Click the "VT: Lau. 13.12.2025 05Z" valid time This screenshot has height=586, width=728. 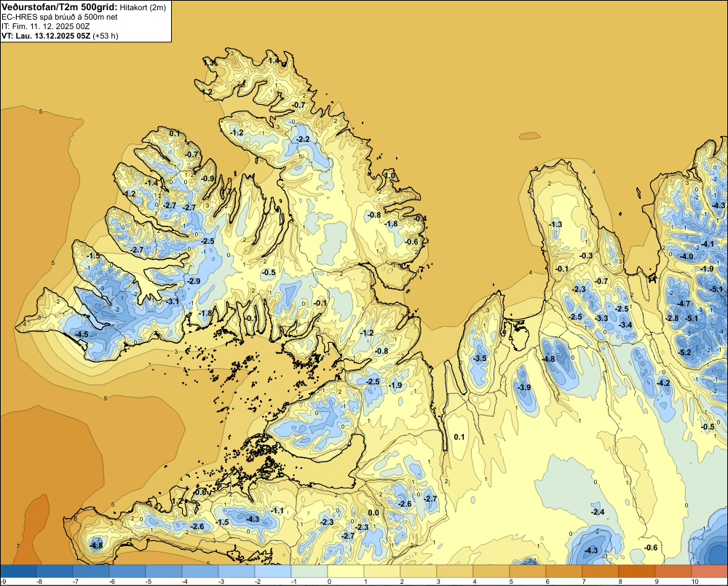(x=46, y=36)
